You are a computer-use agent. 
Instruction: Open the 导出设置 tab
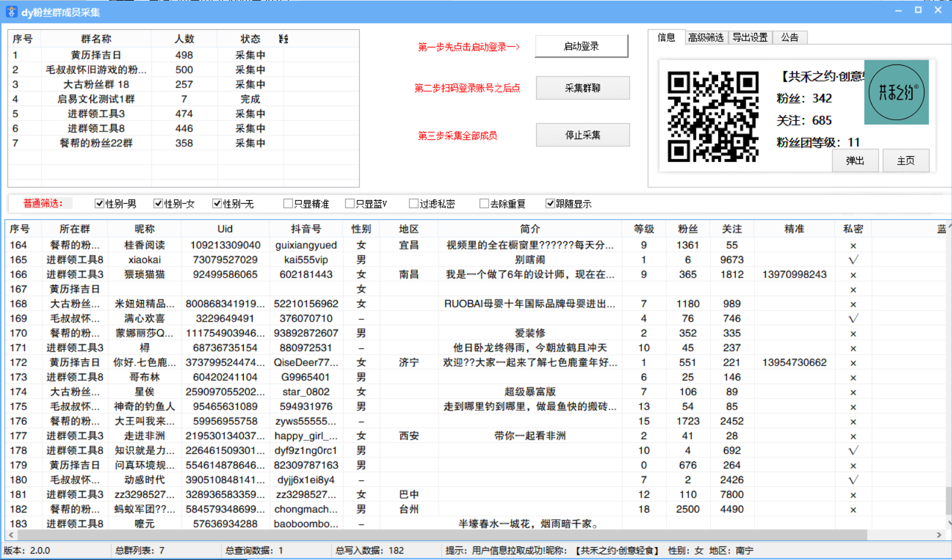point(750,36)
